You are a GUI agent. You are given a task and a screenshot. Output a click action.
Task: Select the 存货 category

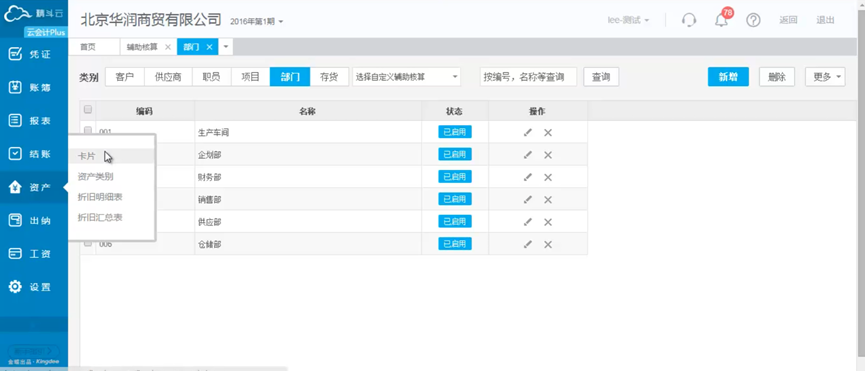[x=329, y=77]
